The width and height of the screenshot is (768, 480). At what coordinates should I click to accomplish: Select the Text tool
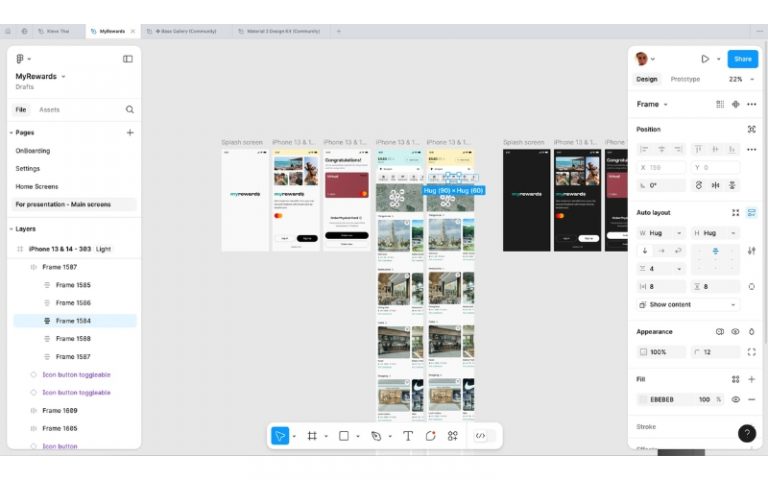(x=408, y=436)
